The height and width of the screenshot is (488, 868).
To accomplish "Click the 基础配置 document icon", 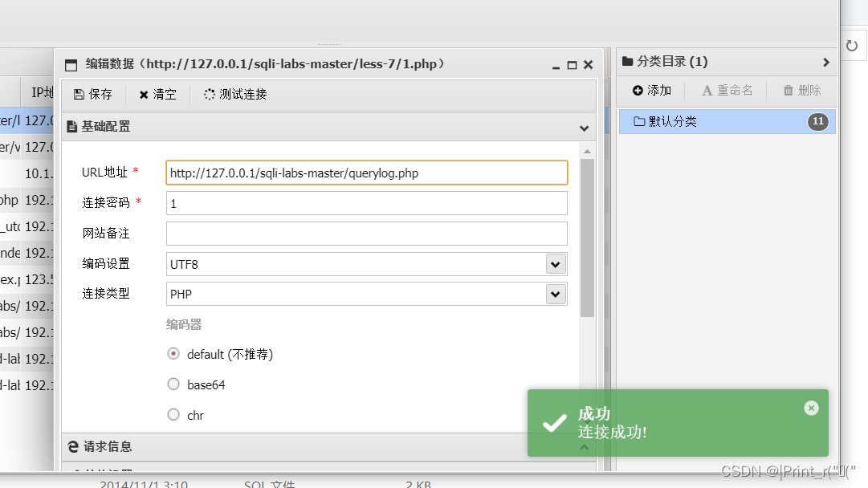I will pyautogui.click(x=73, y=125).
